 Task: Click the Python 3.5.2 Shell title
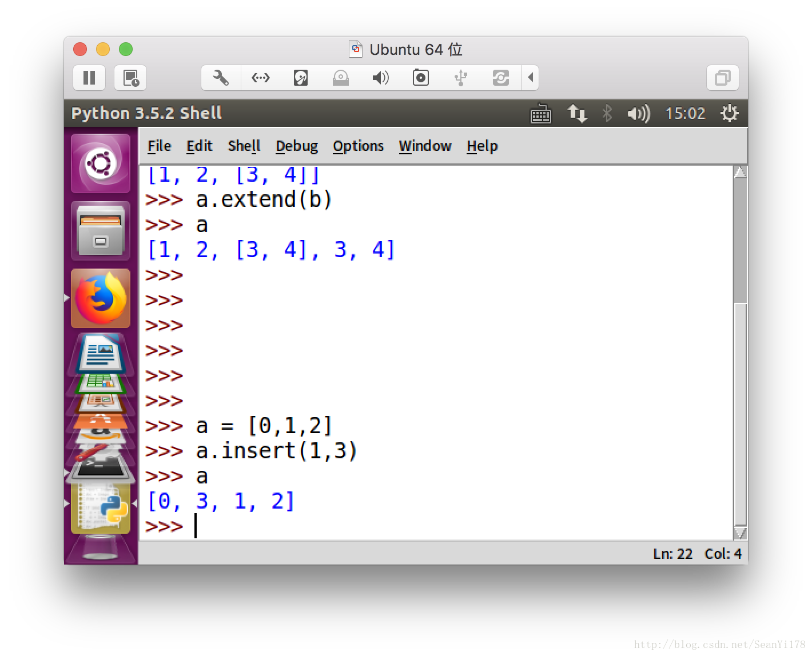point(146,113)
